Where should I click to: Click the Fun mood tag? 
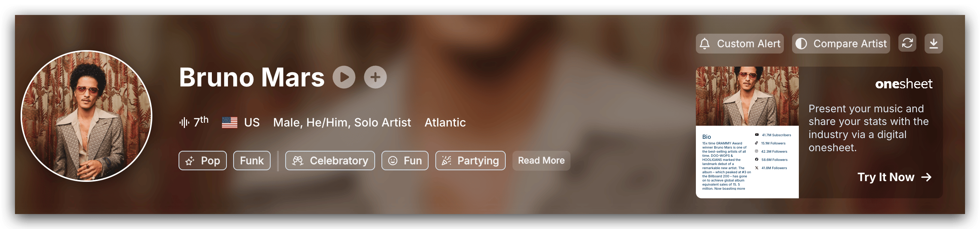(405, 161)
